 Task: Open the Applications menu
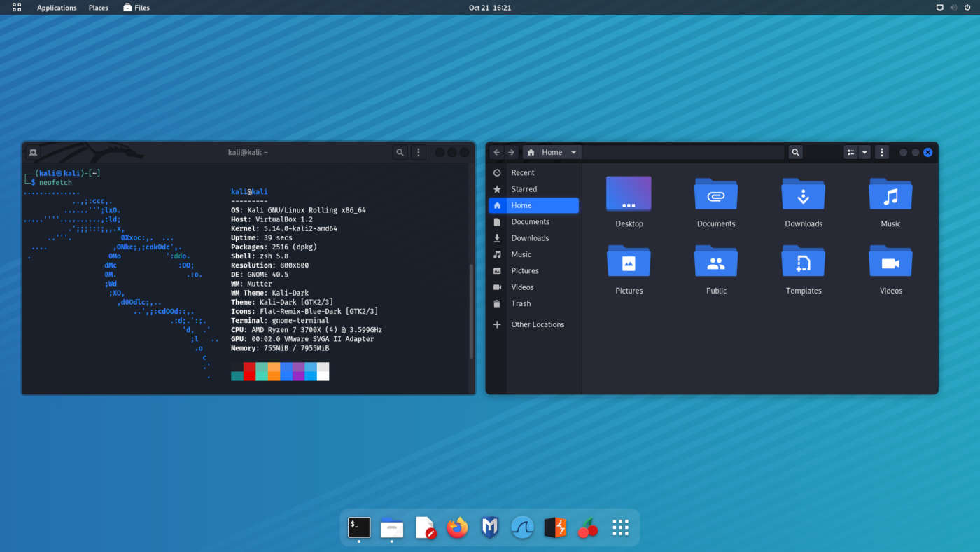57,7
